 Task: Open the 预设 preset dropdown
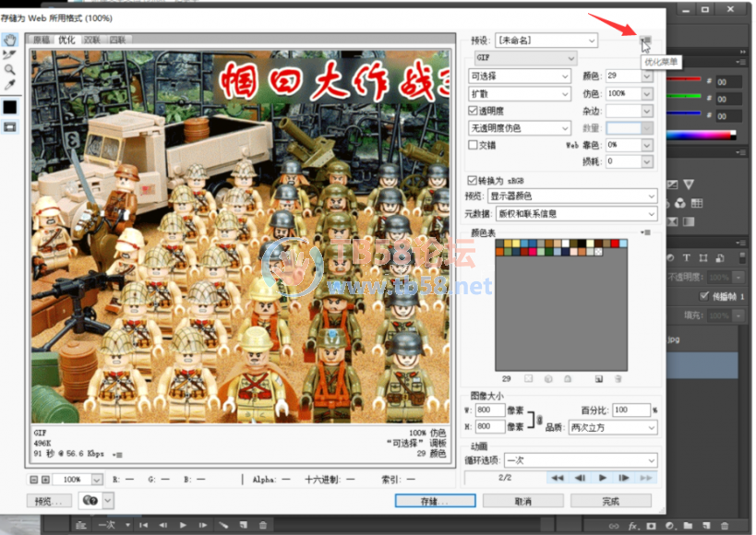tap(546, 41)
